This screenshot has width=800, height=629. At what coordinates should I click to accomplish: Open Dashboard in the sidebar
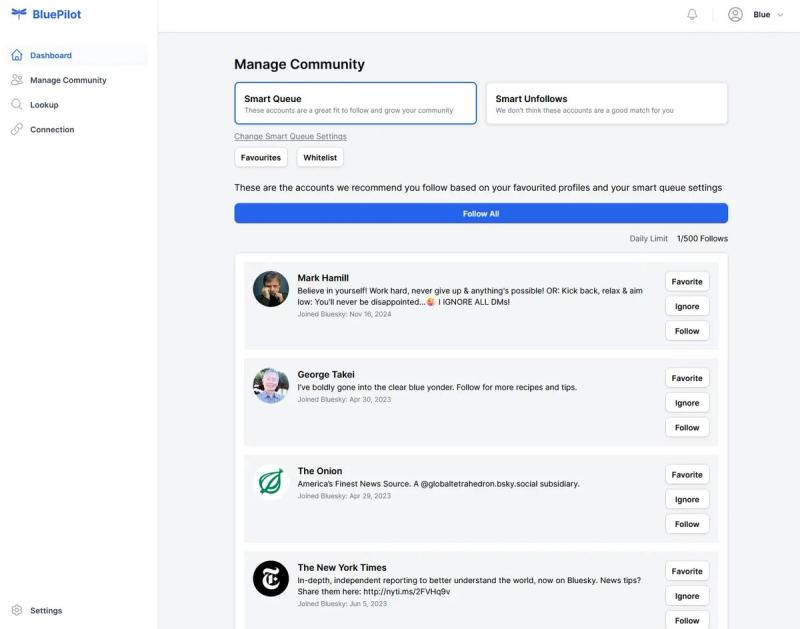77,55
